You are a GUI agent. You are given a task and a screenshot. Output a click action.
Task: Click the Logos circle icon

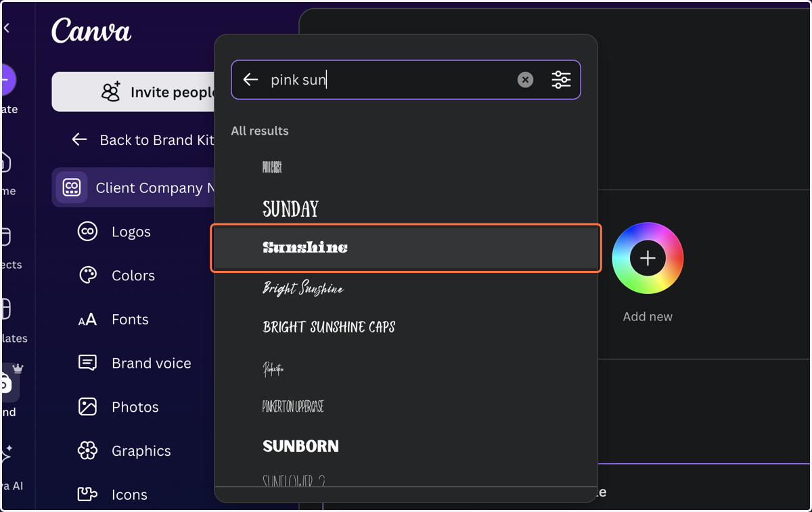(87, 232)
